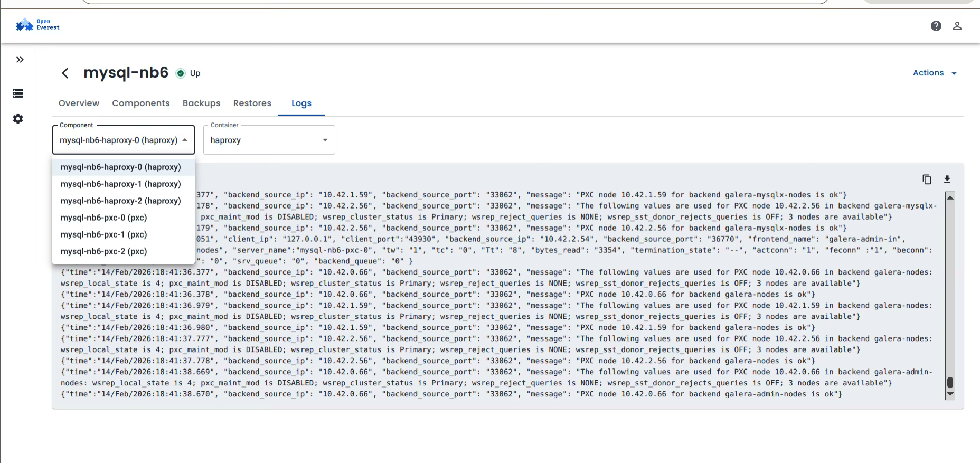Screen dimensions: 980x463
Task: Go back using the left arrow
Action: click(x=65, y=73)
